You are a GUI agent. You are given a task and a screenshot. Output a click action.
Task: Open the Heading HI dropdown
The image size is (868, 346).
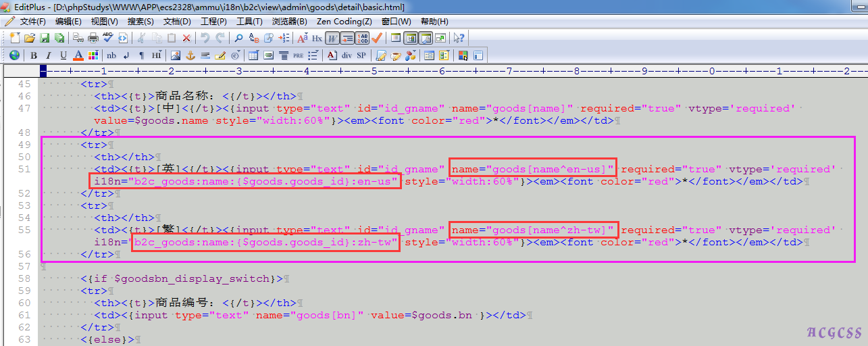point(156,55)
